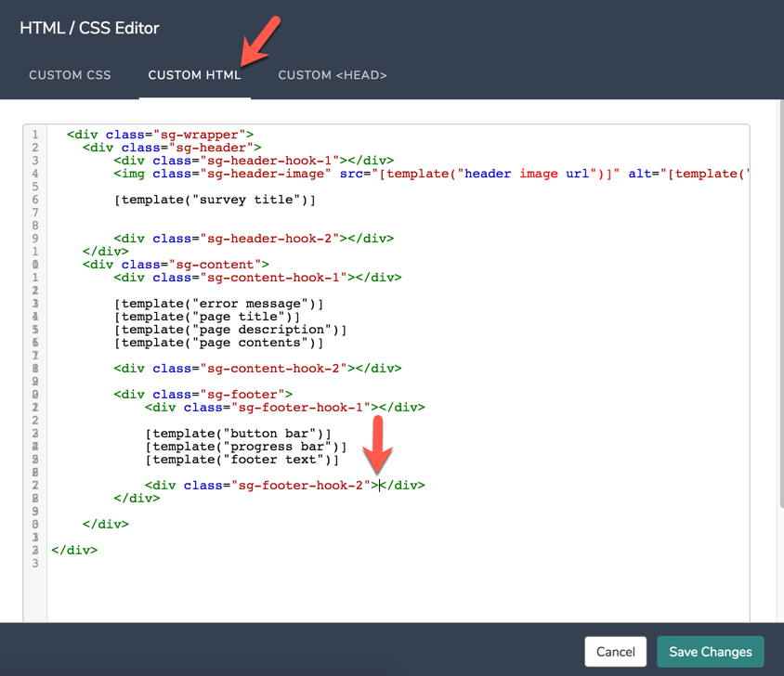Image resolution: width=784 pixels, height=676 pixels.
Task: Click the button bar template line
Action: [238, 434]
